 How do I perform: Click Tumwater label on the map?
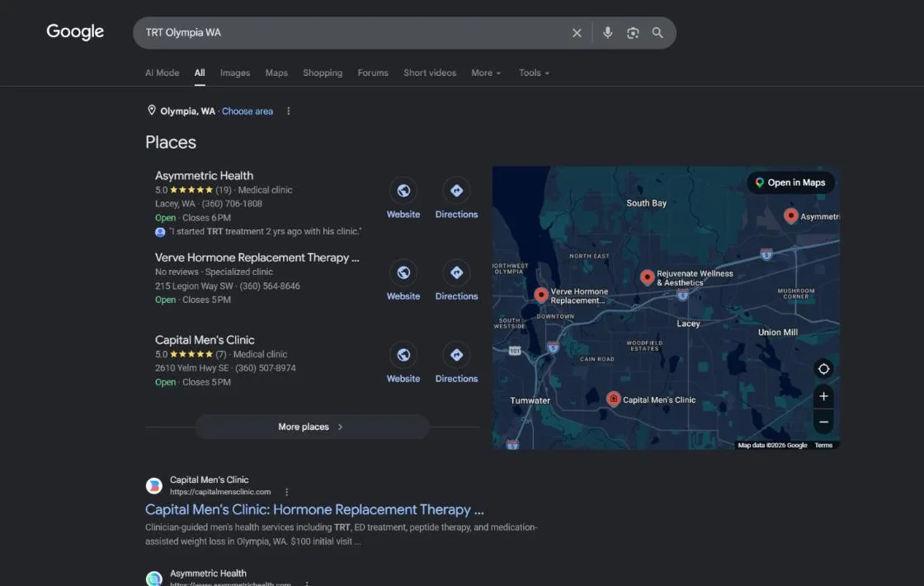pos(530,400)
